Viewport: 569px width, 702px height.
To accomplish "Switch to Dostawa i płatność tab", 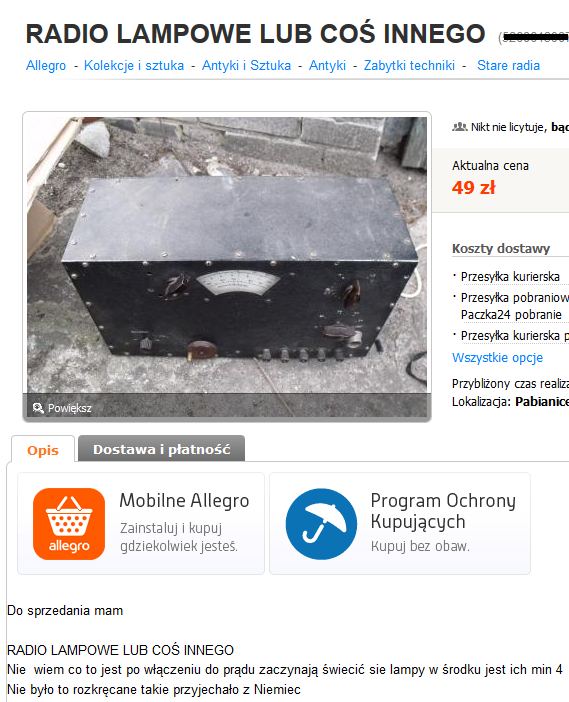I will pyautogui.click(x=162, y=449).
